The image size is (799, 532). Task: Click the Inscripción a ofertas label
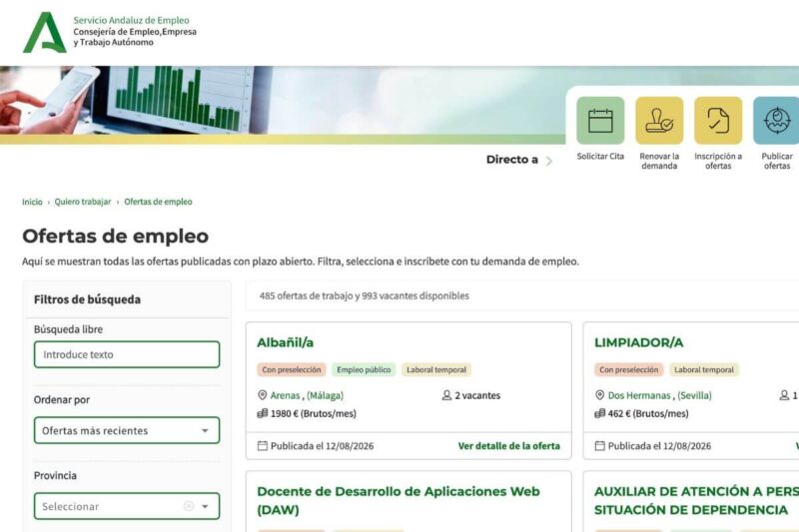coord(718,161)
